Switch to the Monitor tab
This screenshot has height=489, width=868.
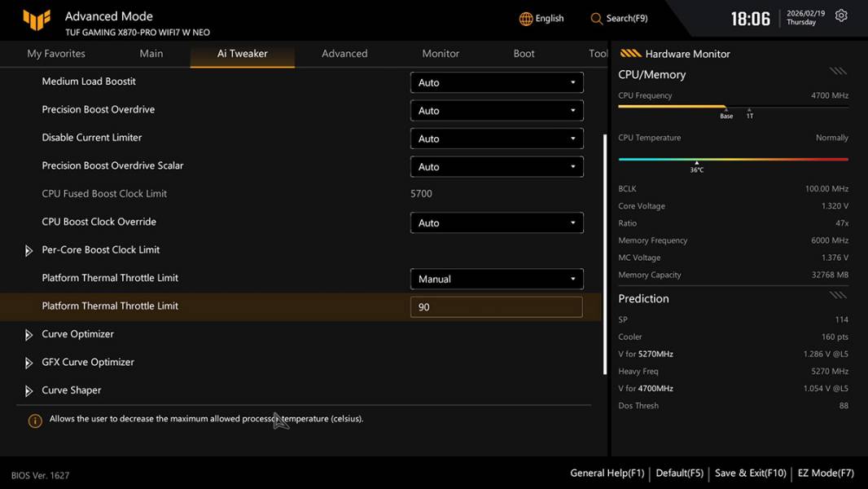(x=441, y=54)
